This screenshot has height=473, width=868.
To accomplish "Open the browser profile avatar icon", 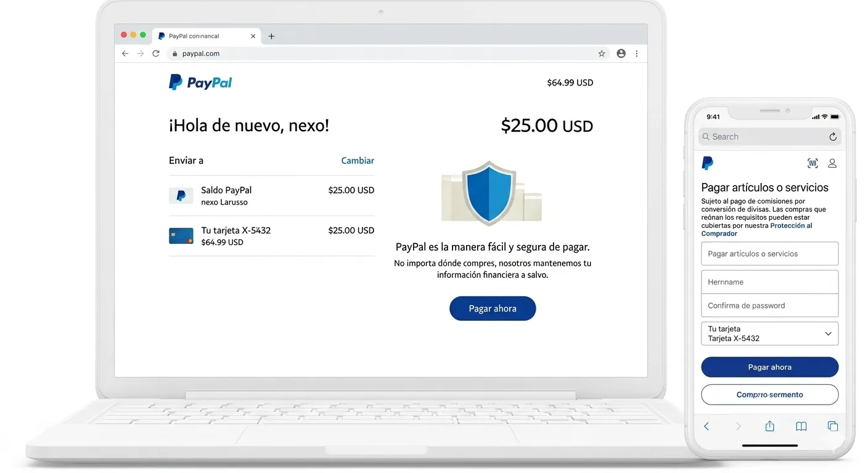I will click(621, 54).
